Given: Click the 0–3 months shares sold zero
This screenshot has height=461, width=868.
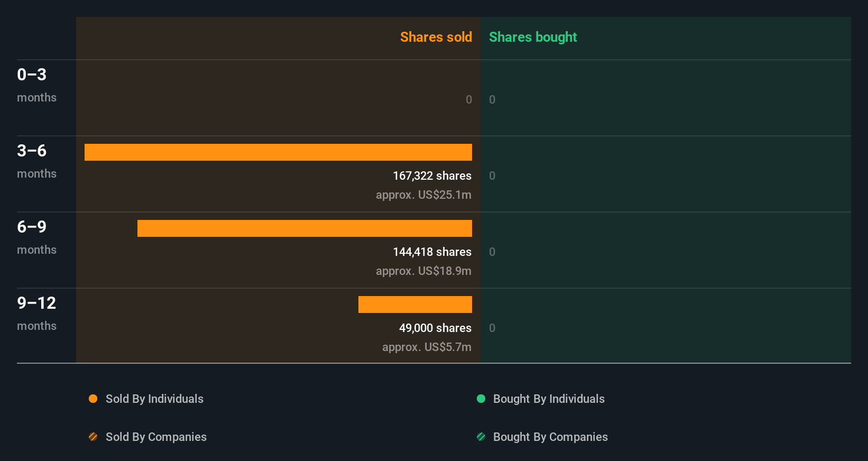Looking at the screenshot, I should pyautogui.click(x=469, y=100).
